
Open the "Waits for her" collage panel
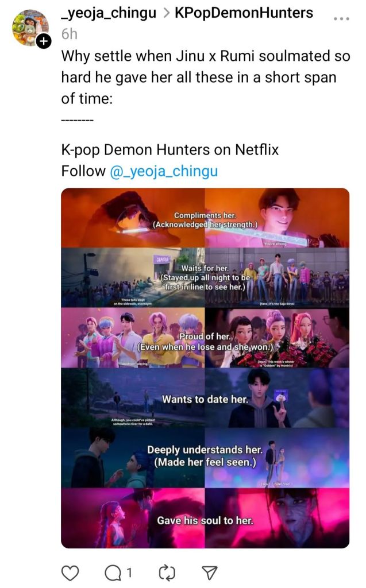[x=205, y=278]
